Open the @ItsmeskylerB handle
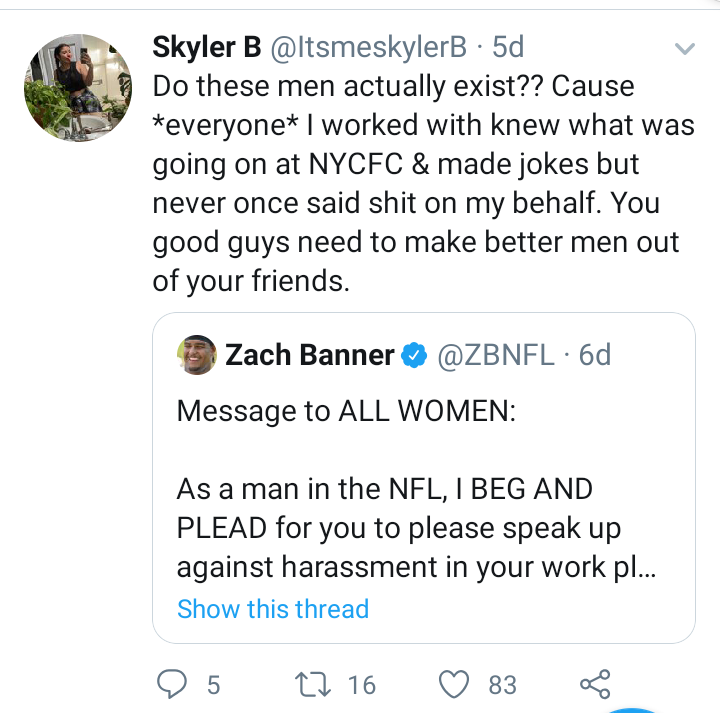The image size is (720, 713). (368, 47)
